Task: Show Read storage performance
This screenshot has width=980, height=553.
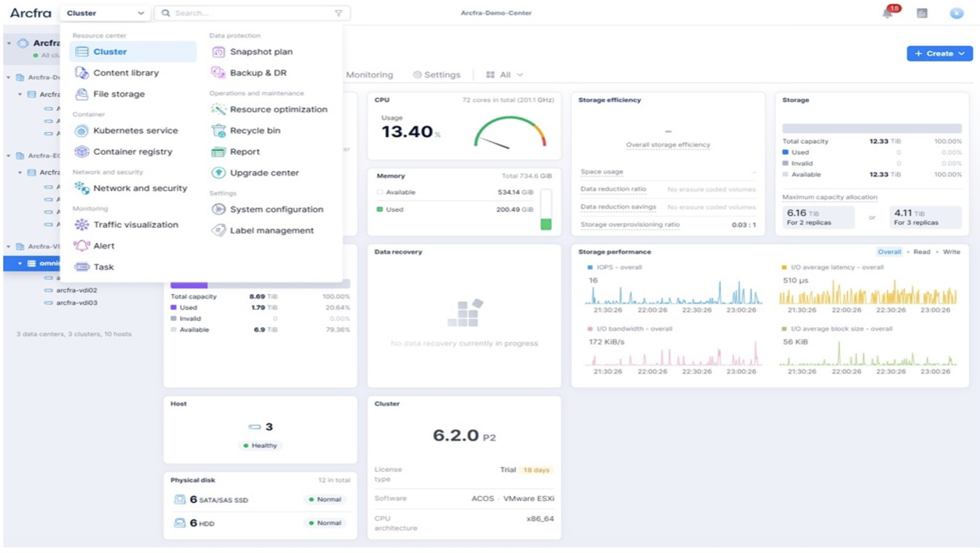Action: (x=921, y=252)
